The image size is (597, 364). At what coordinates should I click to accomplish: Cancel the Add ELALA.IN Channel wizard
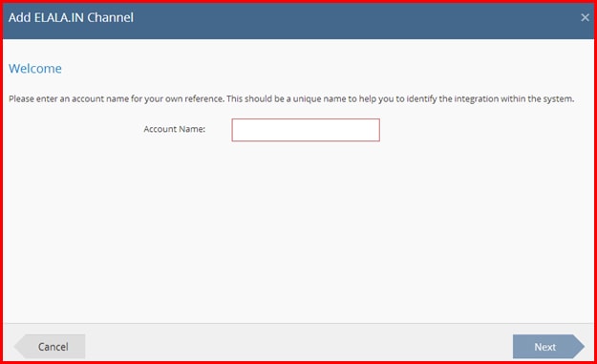click(50, 347)
